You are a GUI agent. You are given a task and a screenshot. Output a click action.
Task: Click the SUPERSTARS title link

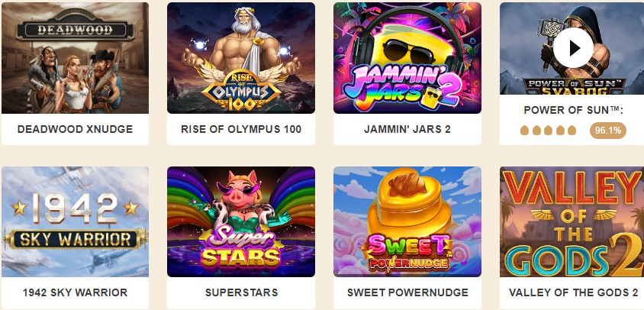[x=241, y=292]
